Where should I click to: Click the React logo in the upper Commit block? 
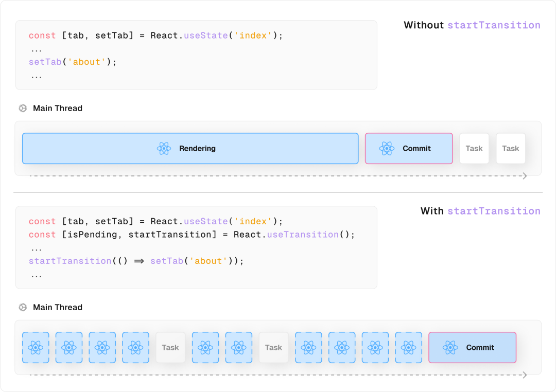click(387, 149)
